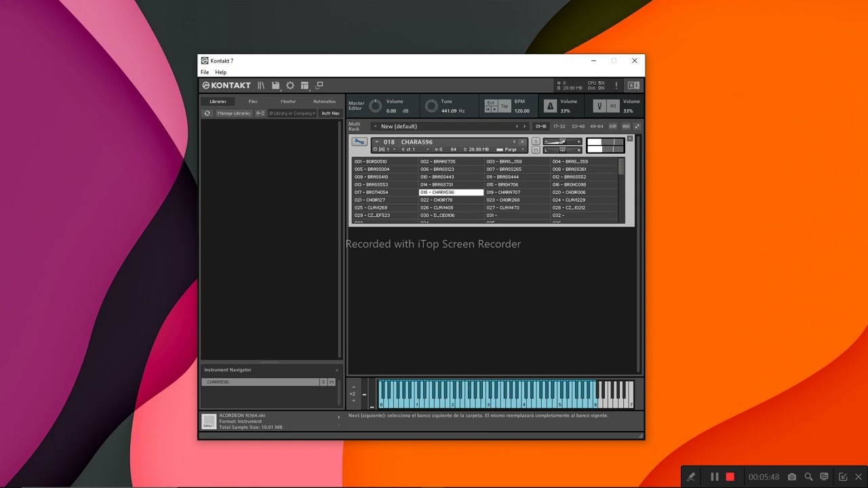Click the Library or Company search field
Viewport: 868px width, 488px height.
(292, 113)
